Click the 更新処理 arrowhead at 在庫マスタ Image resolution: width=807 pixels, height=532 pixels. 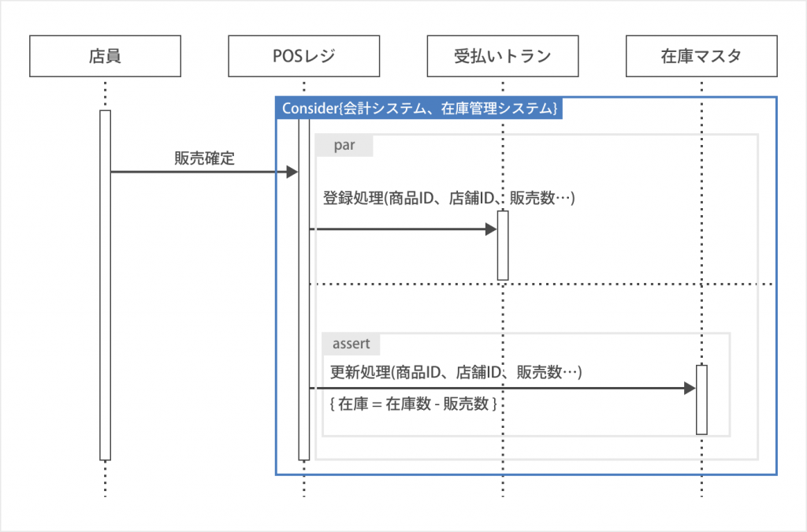(690, 389)
